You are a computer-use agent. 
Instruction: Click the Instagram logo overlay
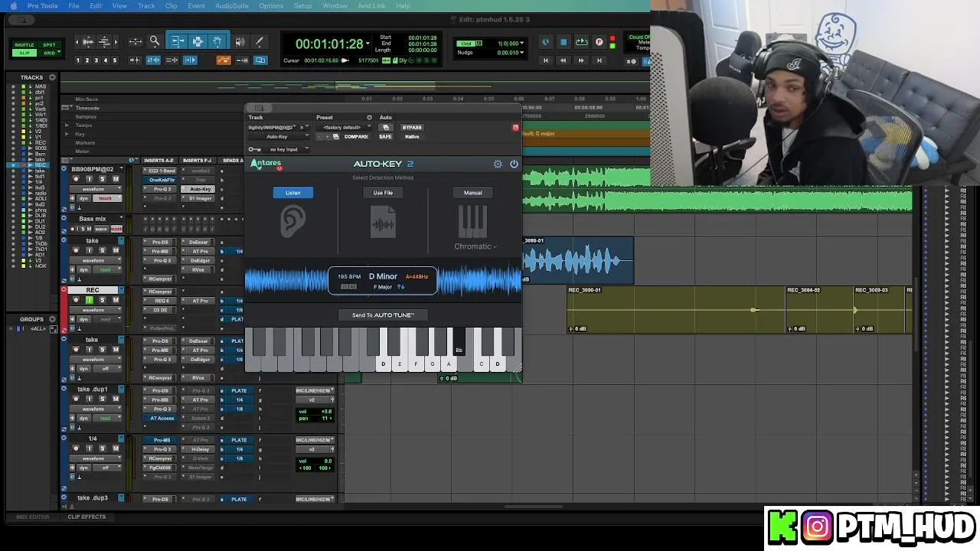(x=817, y=527)
